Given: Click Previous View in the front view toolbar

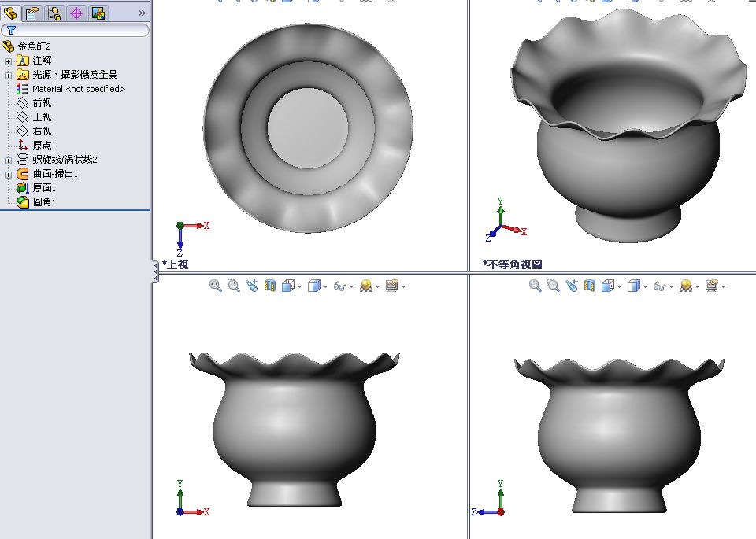Looking at the screenshot, I should coord(252,286).
